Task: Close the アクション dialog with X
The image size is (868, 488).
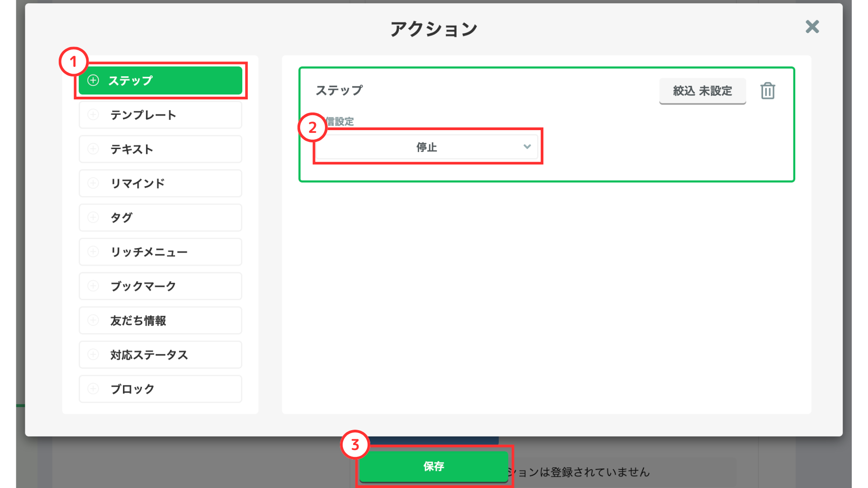Action: [812, 27]
